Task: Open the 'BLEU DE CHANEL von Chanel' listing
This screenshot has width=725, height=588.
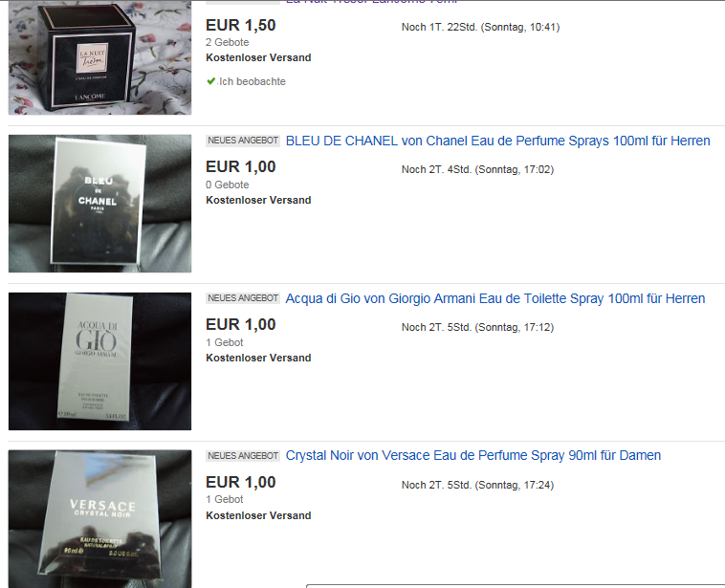Action: (x=498, y=141)
